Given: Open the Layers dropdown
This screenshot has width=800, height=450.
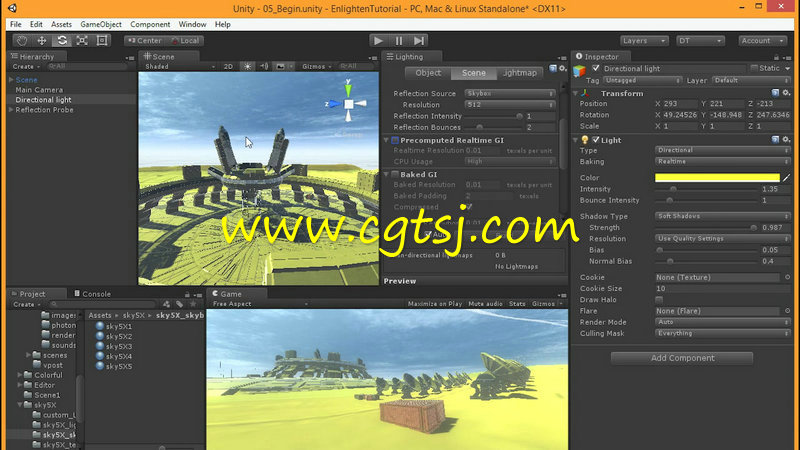Looking at the screenshot, I should pyautogui.click(x=644, y=41).
